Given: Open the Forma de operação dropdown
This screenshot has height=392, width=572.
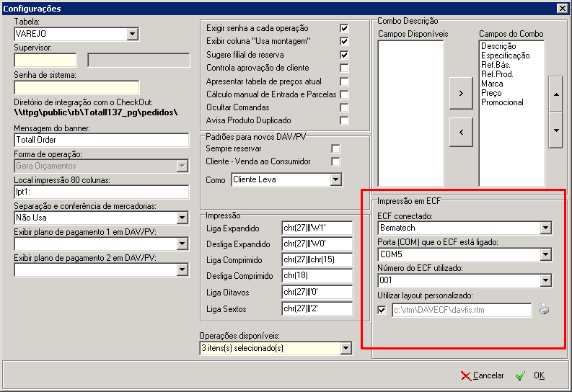Looking at the screenshot, I should pos(182,166).
